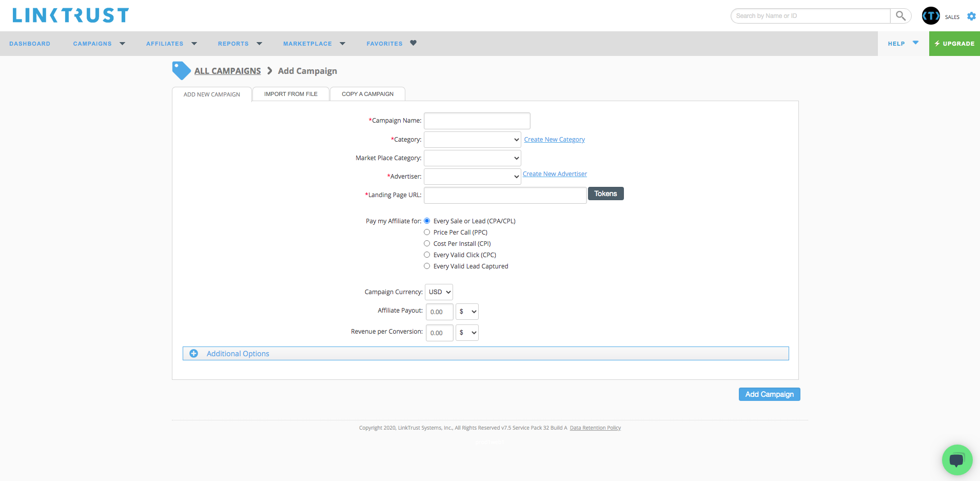The height and width of the screenshot is (481, 980).
Task: Click the search magnifying glass icon
Action: click(x=900, y=16)
